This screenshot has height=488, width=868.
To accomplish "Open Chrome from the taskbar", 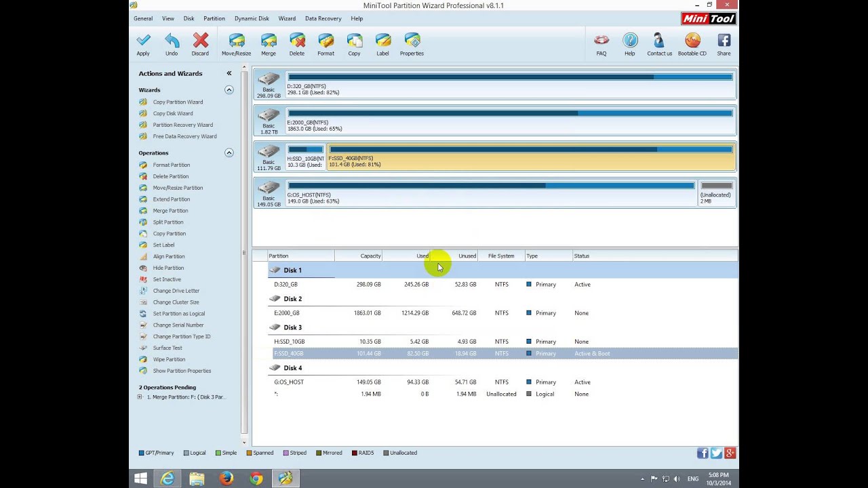I will (x=256, y=479).
